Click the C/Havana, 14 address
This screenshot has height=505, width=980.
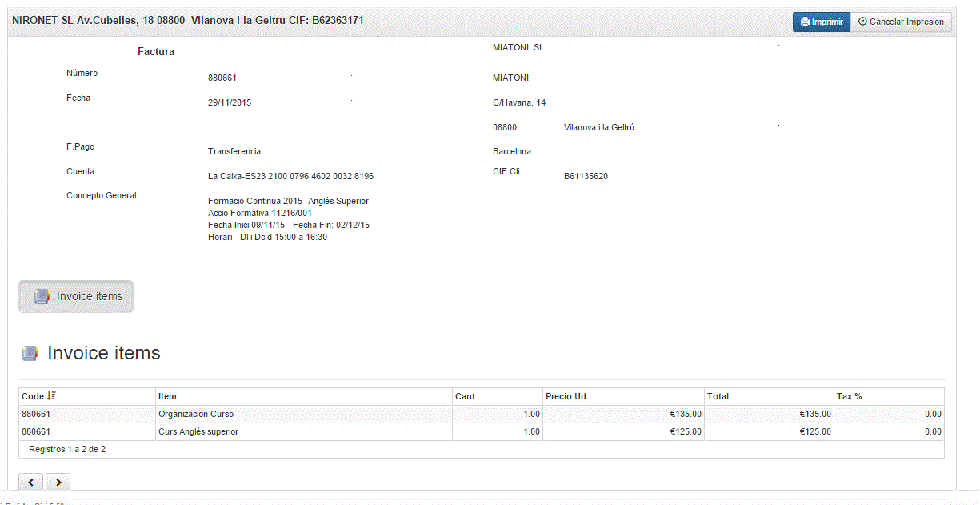[519, 103]
